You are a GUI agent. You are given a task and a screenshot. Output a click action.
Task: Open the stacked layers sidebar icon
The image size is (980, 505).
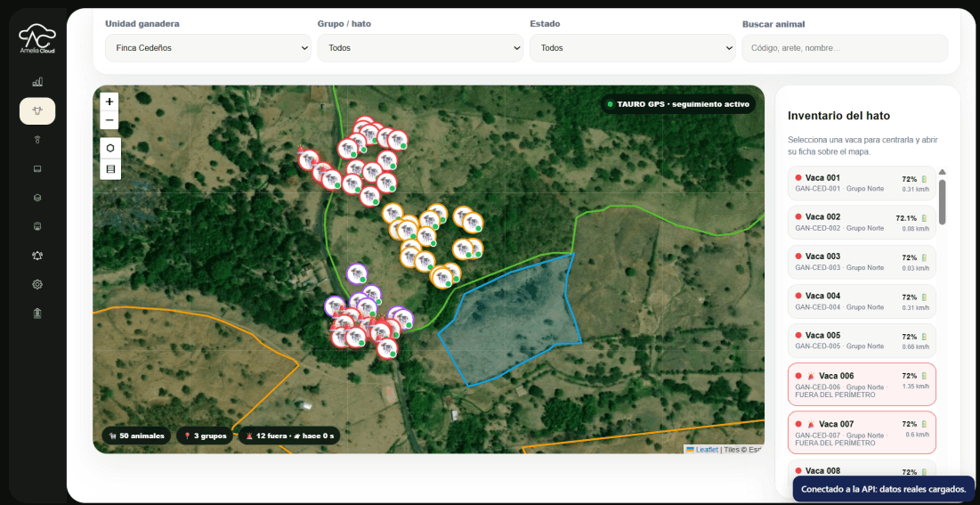[x=37, y=197]
